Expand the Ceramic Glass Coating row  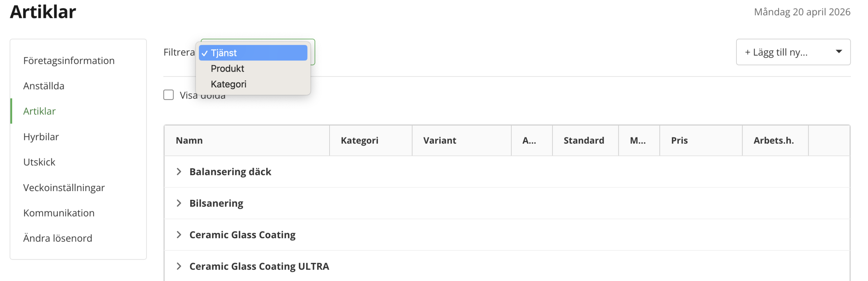click(x=179, y=235)
